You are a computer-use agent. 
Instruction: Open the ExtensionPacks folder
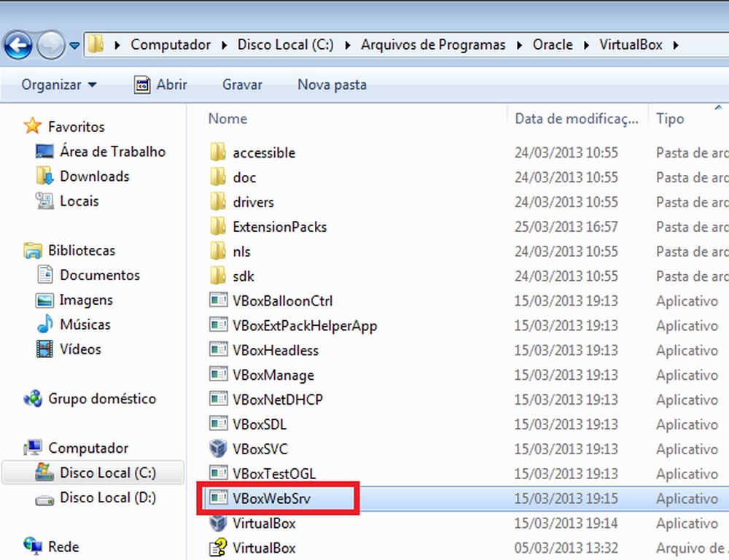click(x=278, y=227)
